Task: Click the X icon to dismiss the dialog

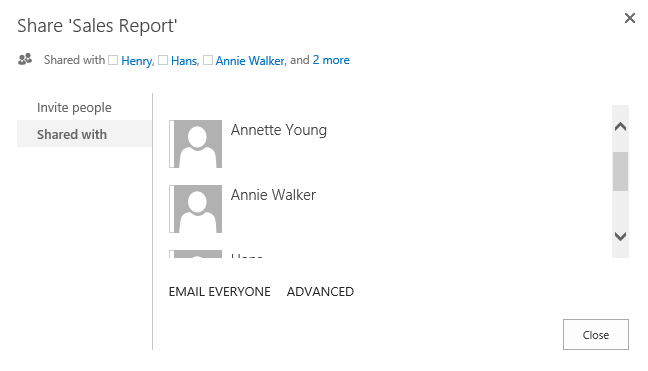Action: (629, 18)
